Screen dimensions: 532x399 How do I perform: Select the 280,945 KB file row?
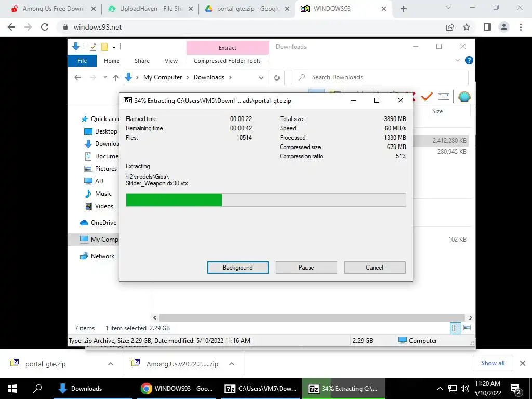tap(441, 151)
